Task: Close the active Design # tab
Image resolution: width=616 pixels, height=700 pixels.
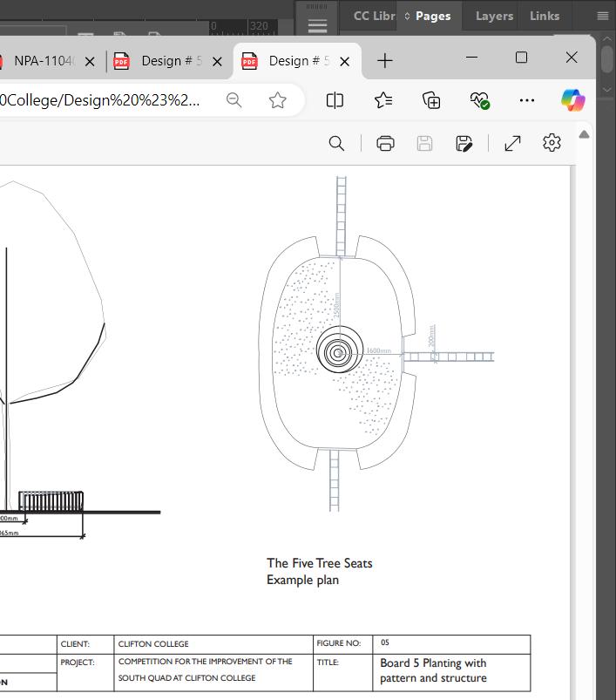Action: [x=345, y=62]
